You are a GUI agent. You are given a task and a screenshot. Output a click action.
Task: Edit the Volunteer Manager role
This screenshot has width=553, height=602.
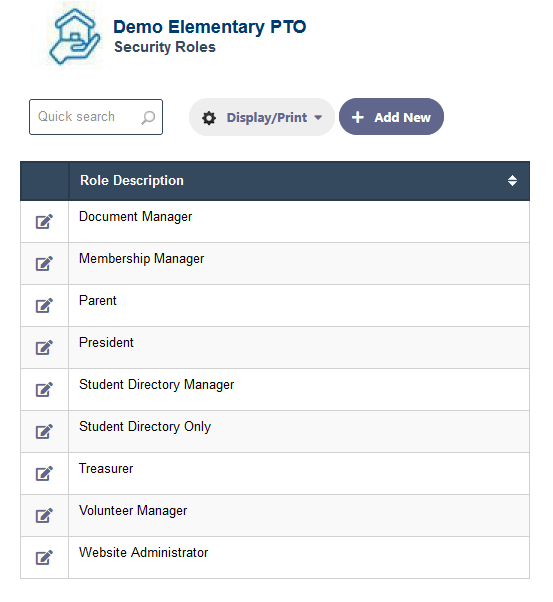point(44,516)
